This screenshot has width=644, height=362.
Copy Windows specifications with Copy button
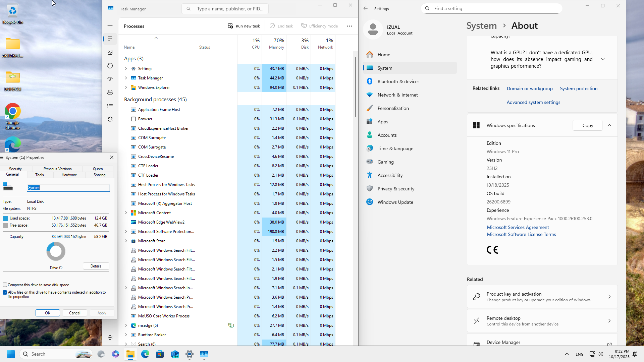(x=587, y=125)
